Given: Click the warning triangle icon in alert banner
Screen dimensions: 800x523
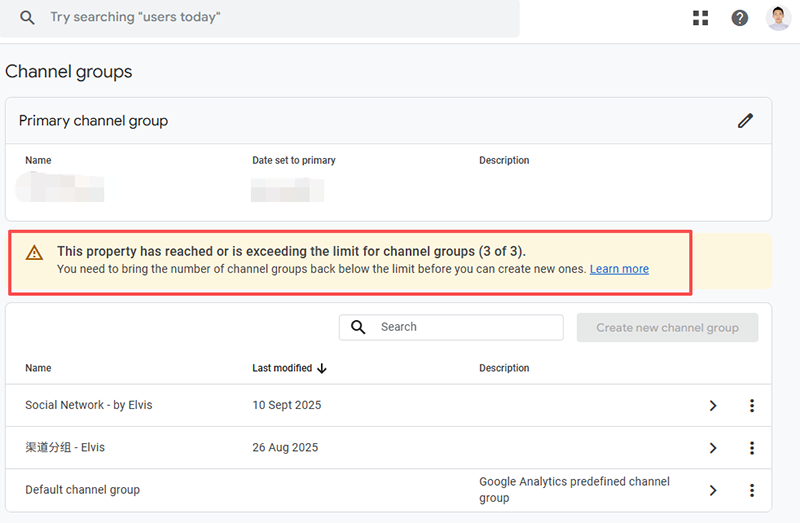Looking at the screenshot, I should 34,253.
